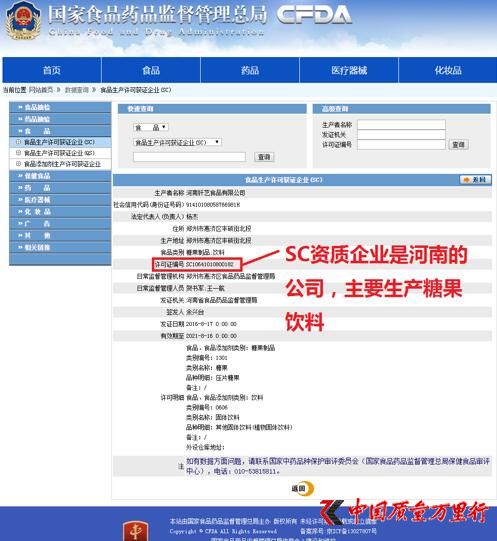
Task: Open the 保健食品 sidebar menu item
Action: coord(60,176)
